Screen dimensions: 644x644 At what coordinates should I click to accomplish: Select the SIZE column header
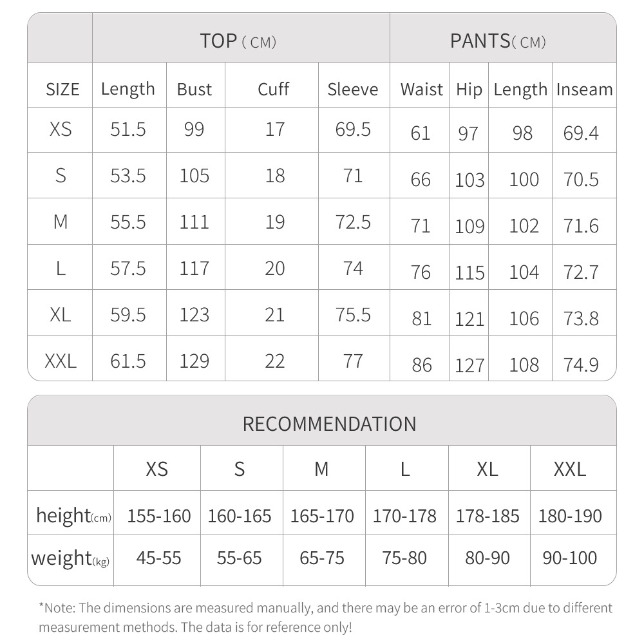click(62, 90)
